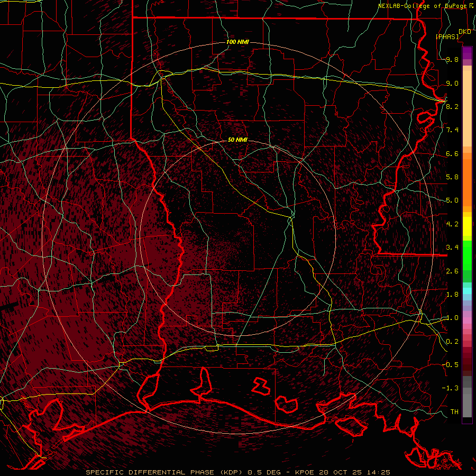Screen dimensions: 476x476
Task: Click the 1.0 value on the color scale
Action: [x=452, y=318]
